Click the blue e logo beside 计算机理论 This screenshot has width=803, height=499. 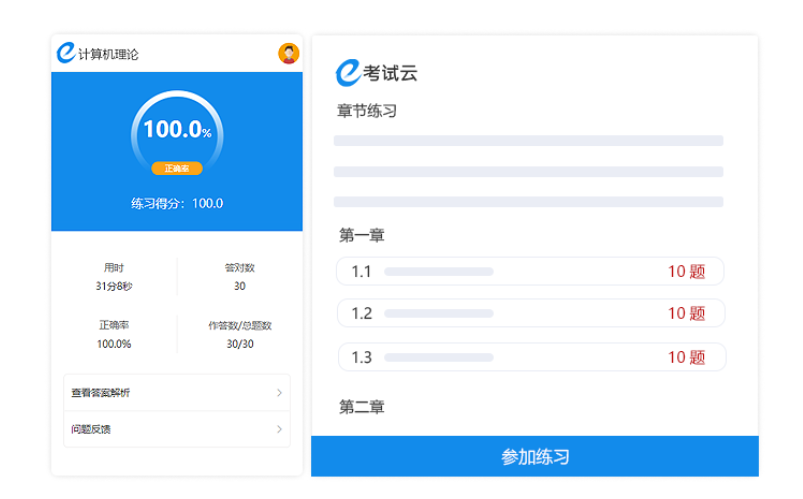pos(66,54)
